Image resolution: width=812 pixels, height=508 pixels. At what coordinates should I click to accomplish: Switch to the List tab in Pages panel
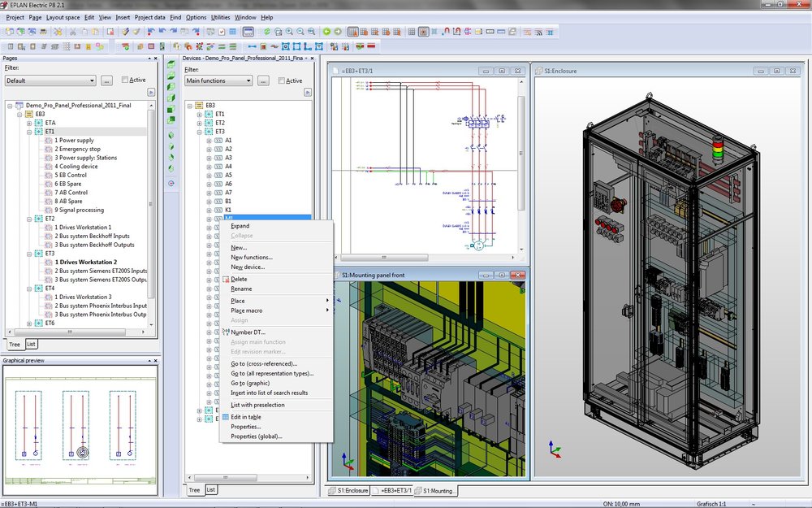tap(32, 344)
